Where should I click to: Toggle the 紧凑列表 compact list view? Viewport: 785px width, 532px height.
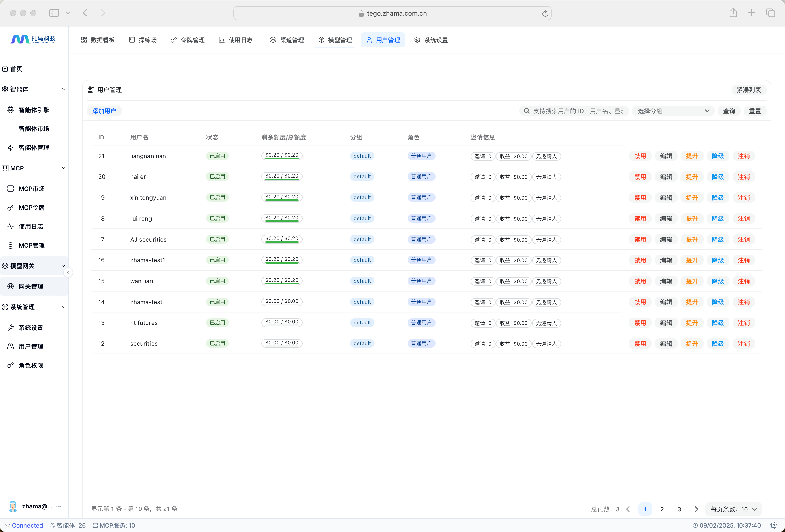point(748,90)
